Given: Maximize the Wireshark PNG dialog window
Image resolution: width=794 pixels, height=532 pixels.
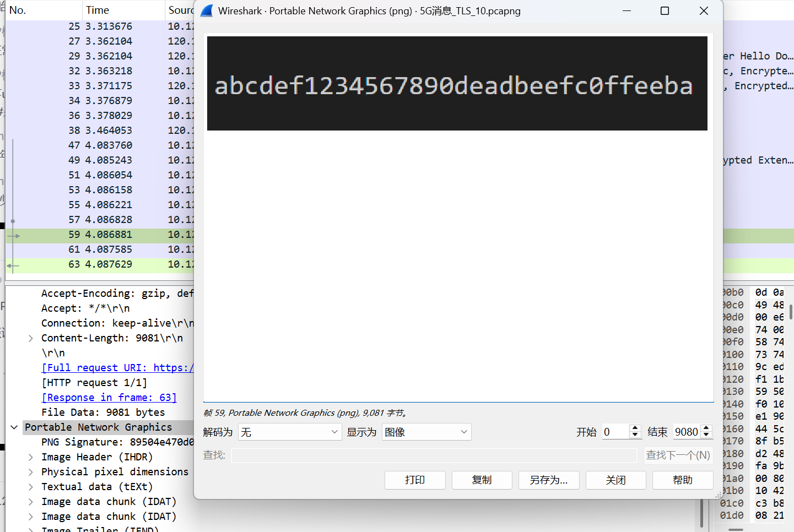Looking at the screenshot, I should click(665, 11).
